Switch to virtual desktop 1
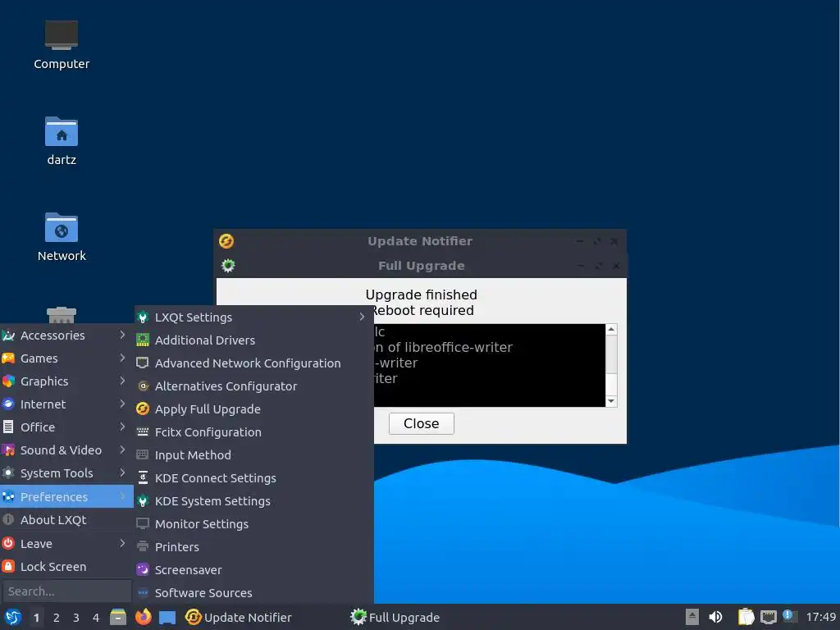 (36, 618)
